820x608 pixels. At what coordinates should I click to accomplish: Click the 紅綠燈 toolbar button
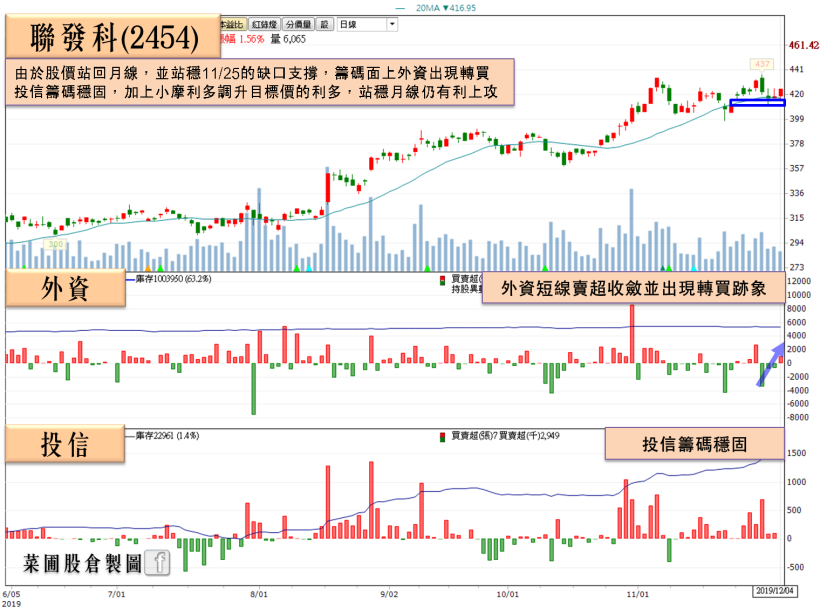(x=264, y=25)
